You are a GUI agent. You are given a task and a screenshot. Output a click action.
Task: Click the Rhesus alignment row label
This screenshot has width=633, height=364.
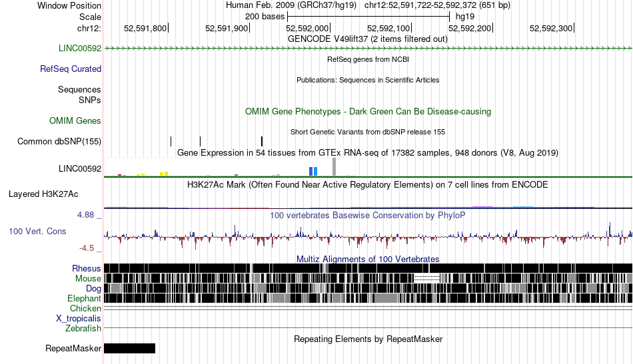pos(87,268)
